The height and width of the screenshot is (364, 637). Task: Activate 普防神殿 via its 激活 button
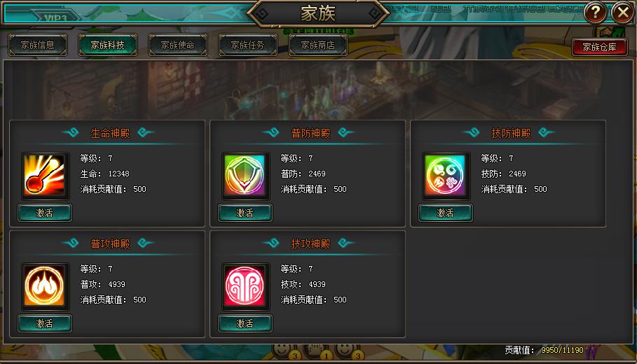pyautogui.click(x=245, y=213)
